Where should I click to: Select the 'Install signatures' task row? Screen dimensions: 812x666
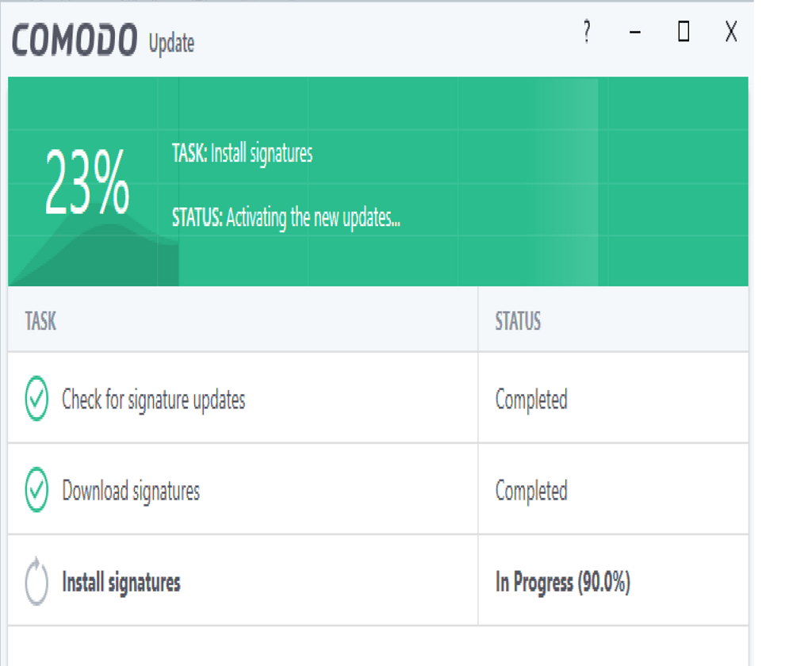coord(238,581)
